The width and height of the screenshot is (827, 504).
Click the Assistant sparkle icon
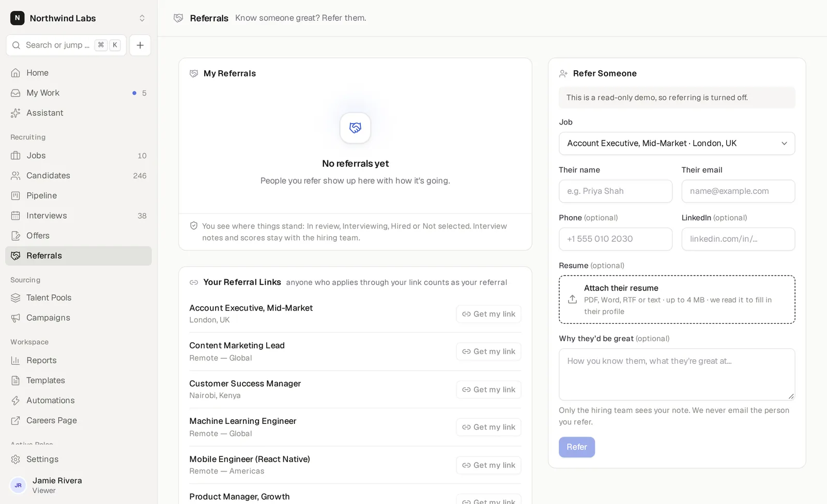click(16, 113)
